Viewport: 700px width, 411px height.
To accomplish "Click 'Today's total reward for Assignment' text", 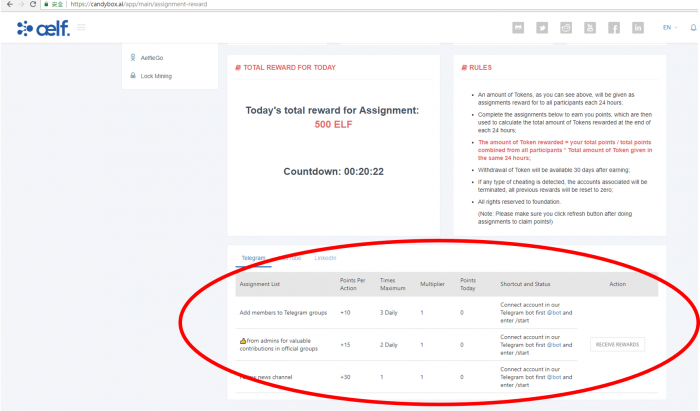I will point(332,111).
